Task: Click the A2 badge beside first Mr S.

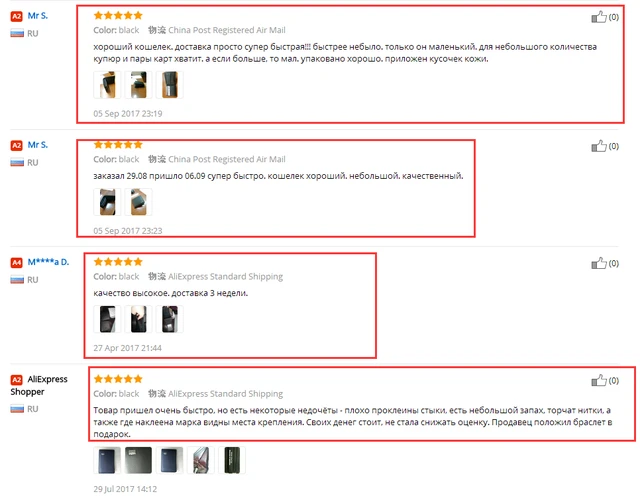Action: (16, 16)
